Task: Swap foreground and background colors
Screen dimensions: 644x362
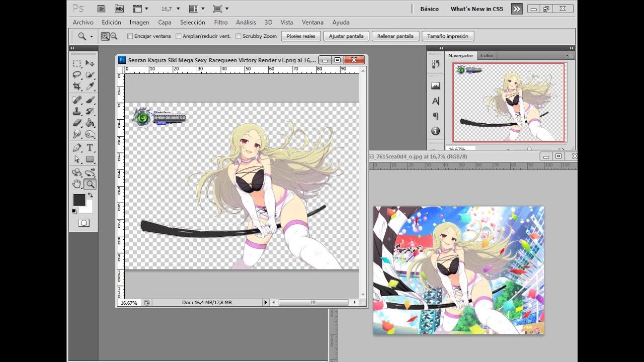Action: point(91,195)
